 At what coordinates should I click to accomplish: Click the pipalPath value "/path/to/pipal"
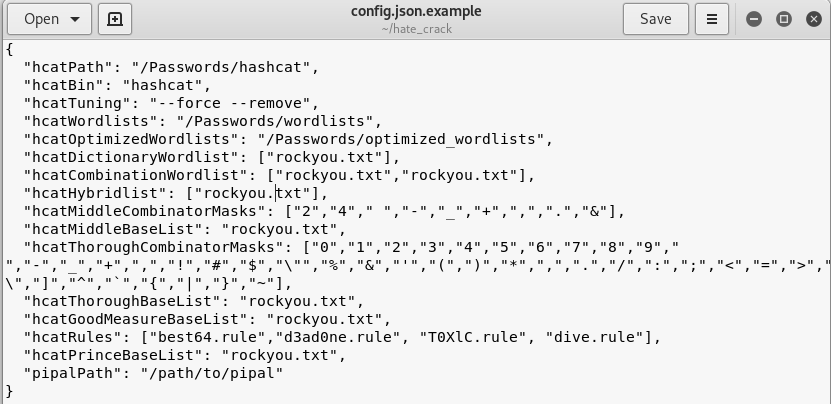click(x=211, y=373)
